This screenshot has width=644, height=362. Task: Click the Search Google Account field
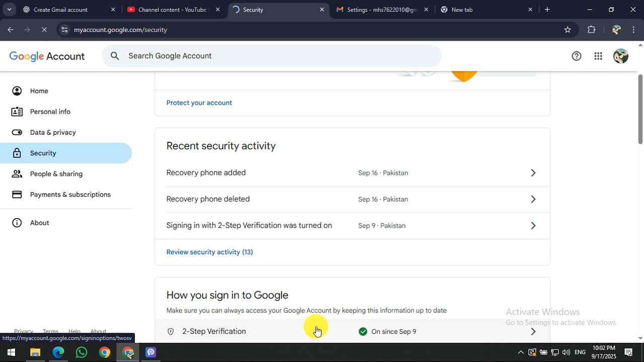(272, 56)
